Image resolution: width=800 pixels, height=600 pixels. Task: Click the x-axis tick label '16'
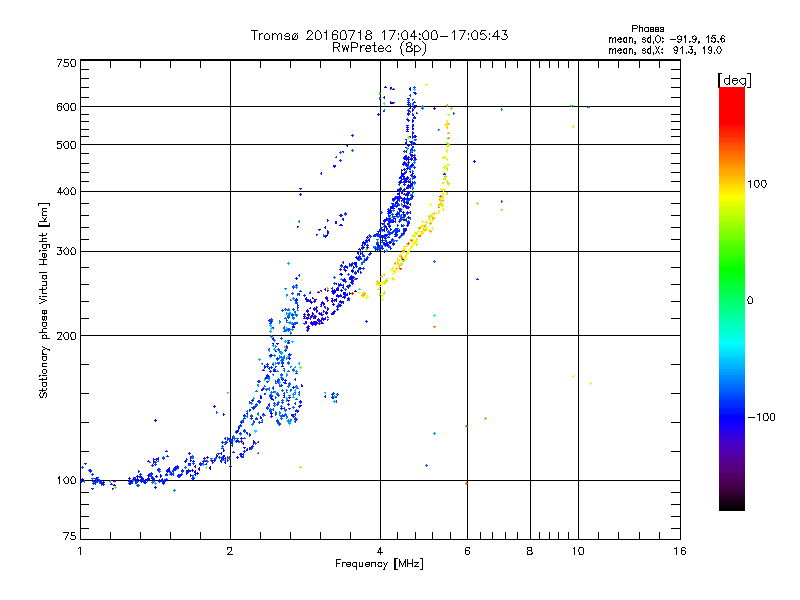(680, 551)
